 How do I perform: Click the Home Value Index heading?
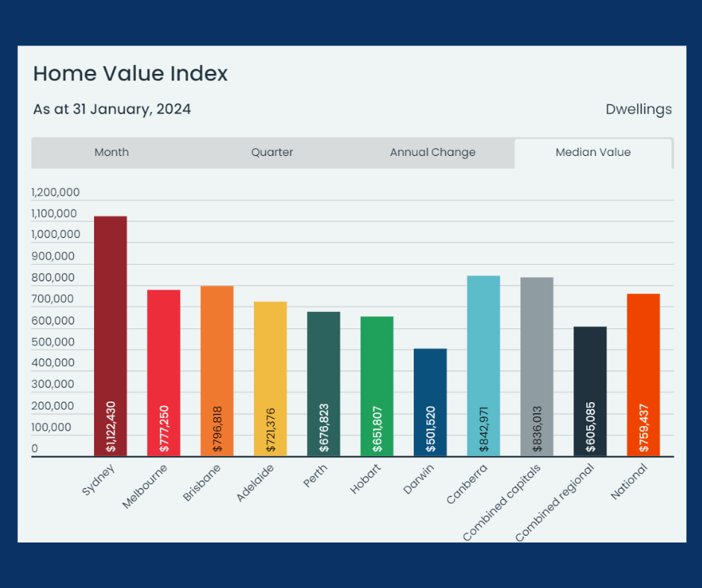pos(130,73)
